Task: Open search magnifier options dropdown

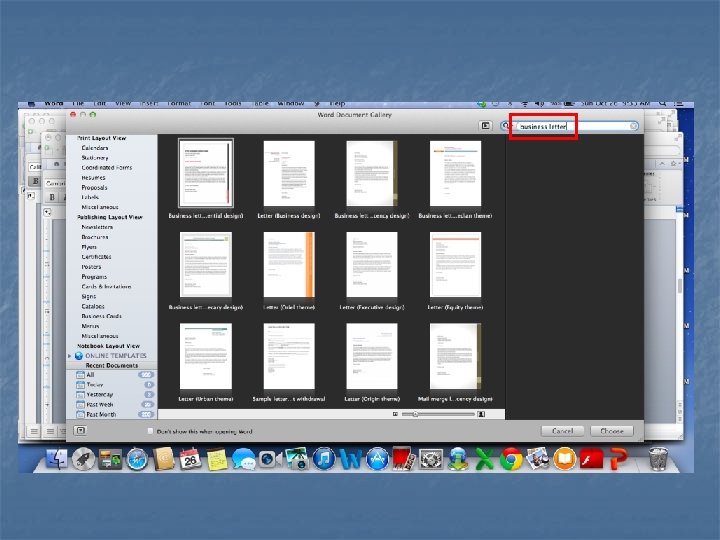Action: point(506,126)
